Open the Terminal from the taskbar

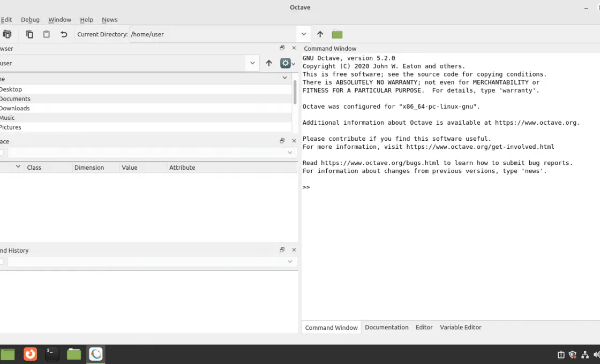click(x=52, y=354)
